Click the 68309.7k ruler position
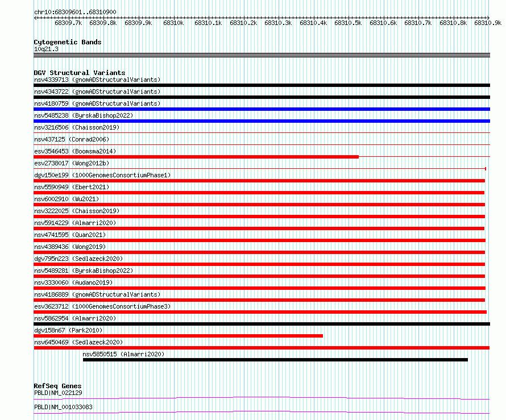The image size is (506, 420). (x=68, y=23)
